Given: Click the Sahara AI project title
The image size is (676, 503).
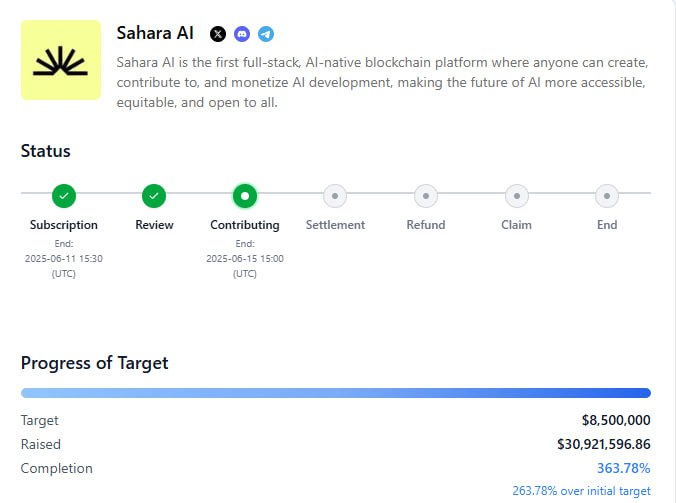Looking at the screenshot, I should pyautogui.click(x=155, y=33).
